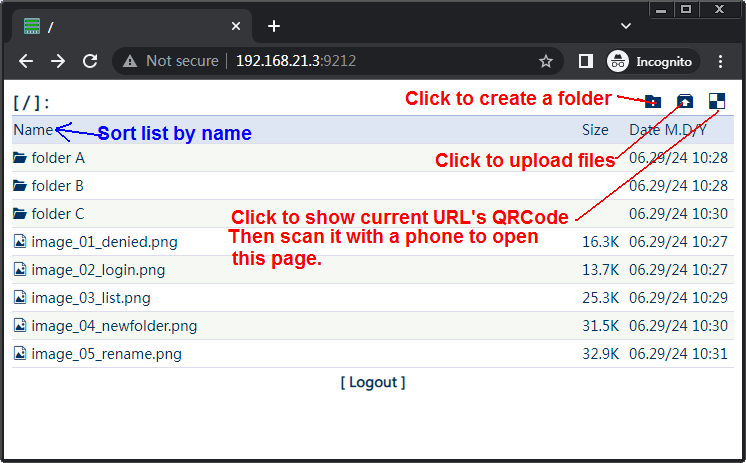The width and height of the screenshot is (746, 463).
Task: Show the QR code for current URL
Action: coord(717,100)
